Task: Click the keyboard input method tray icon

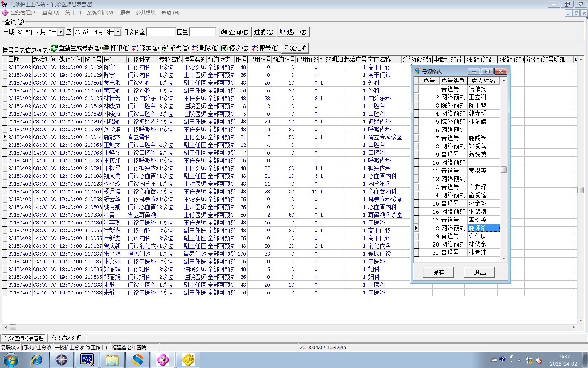Action: 494,360
